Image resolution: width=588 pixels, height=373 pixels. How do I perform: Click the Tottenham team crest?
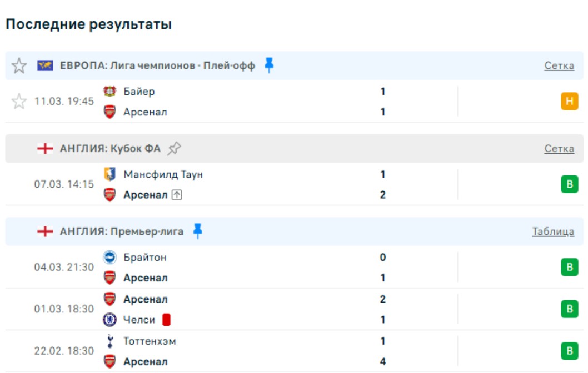point(110,341)
